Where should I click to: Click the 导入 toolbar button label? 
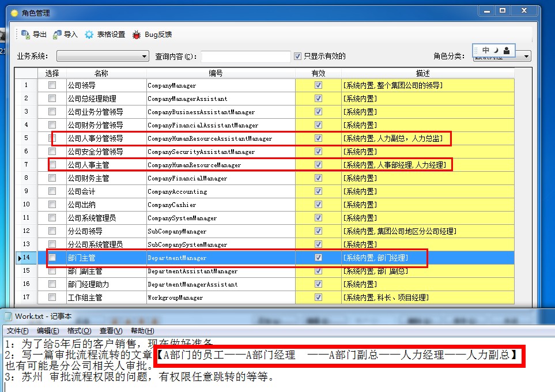[71, 35]
